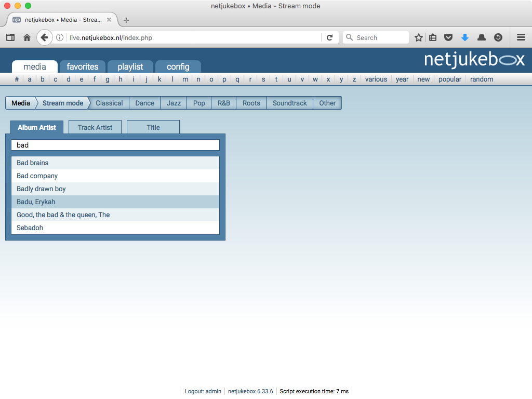Select the Title tab
Screen dimensions: 532x399
click(x=153, y=127)
